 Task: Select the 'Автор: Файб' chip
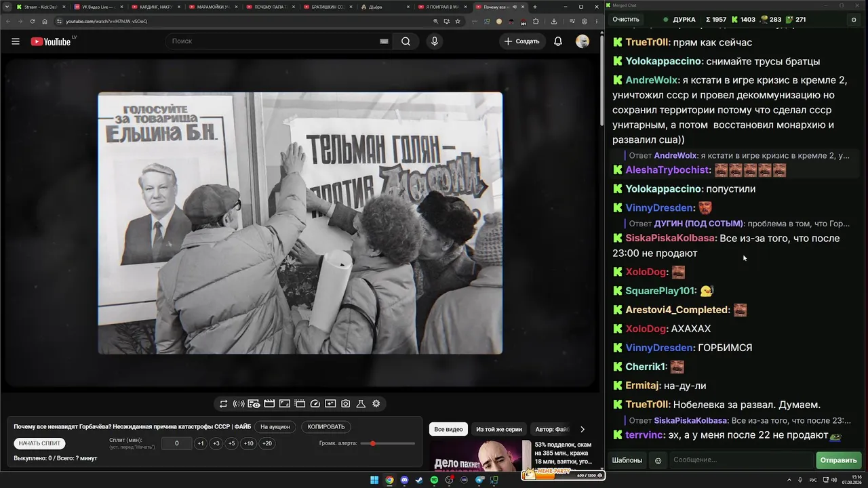coord(552,429)
